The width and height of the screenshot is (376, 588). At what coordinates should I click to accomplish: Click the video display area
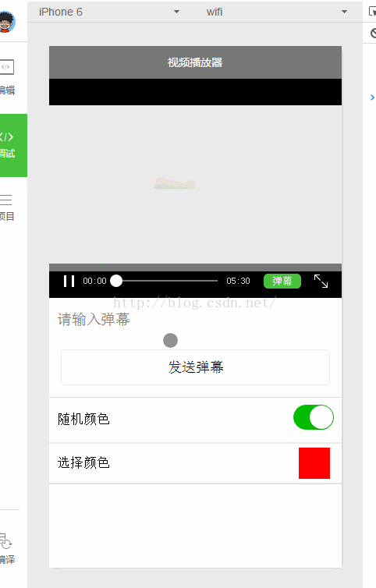tap(195, 184)
